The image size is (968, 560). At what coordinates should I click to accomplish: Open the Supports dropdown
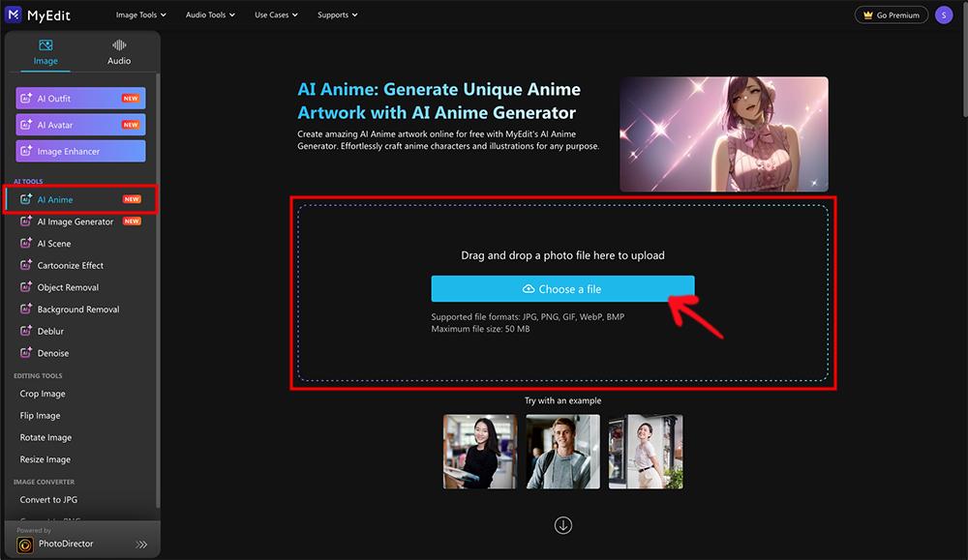tap(337, 15)
